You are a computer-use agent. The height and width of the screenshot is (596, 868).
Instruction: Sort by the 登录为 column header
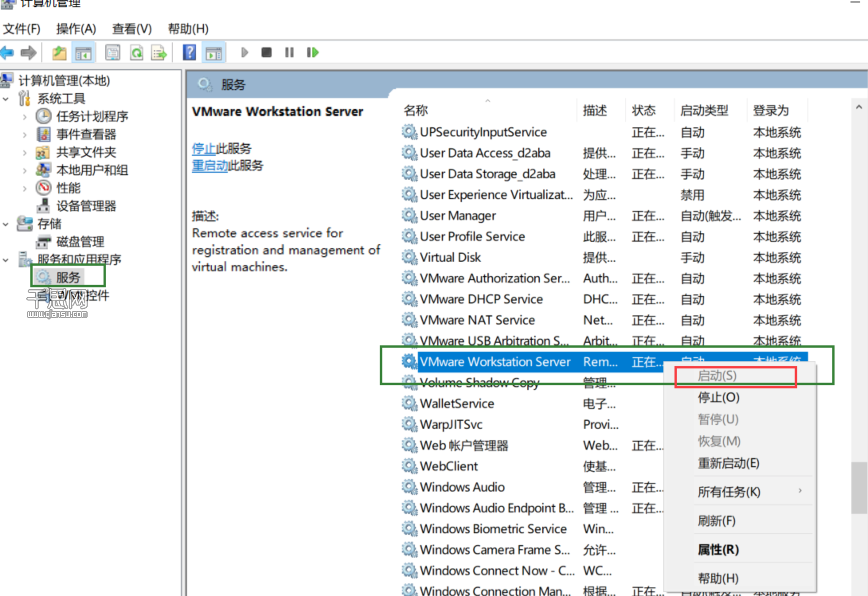[x=777, y=110]
